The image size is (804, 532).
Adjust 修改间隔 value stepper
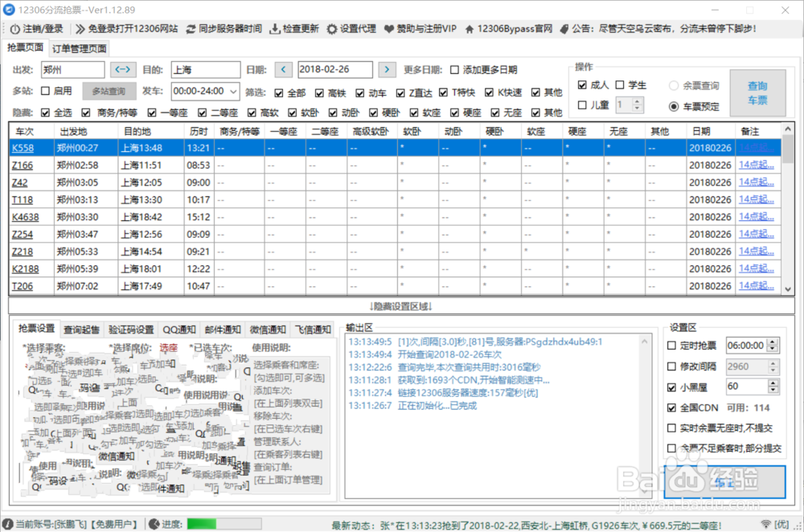[773, 366]
